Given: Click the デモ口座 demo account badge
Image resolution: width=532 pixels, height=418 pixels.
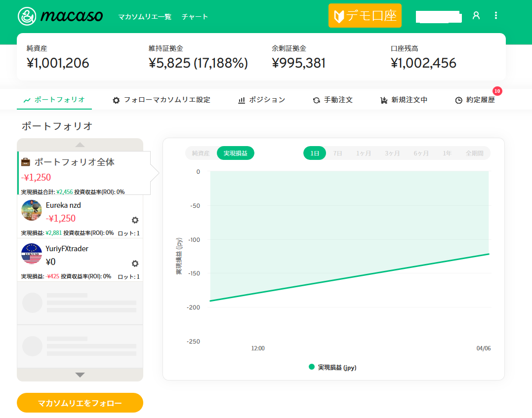Looking at the screenshot, I should [x=365, y=16].
